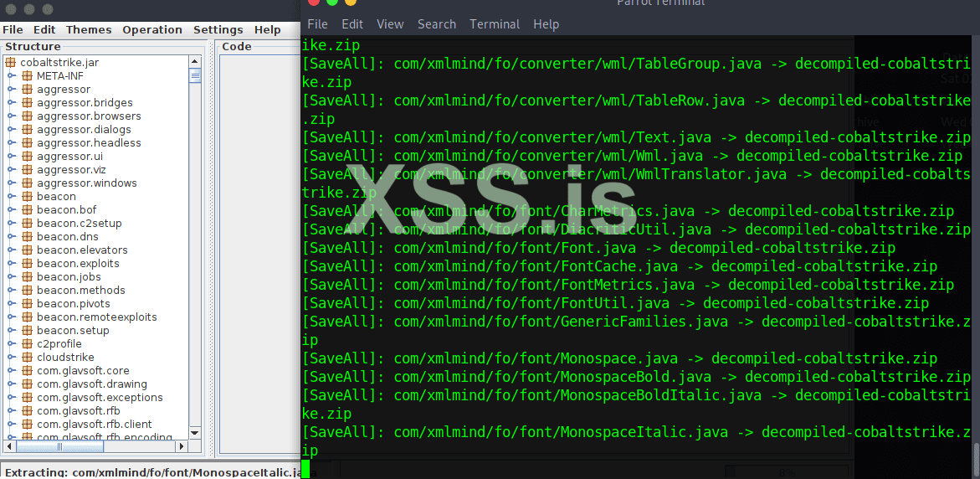
Task: Click the beacon.jobs package icon
Action: pos(26,277)
